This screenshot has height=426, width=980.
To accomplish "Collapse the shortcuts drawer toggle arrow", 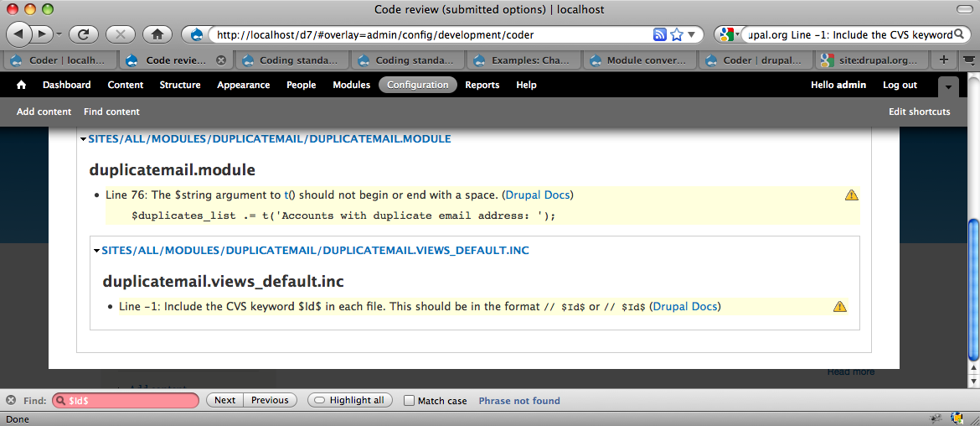I will tap(948, 86).
